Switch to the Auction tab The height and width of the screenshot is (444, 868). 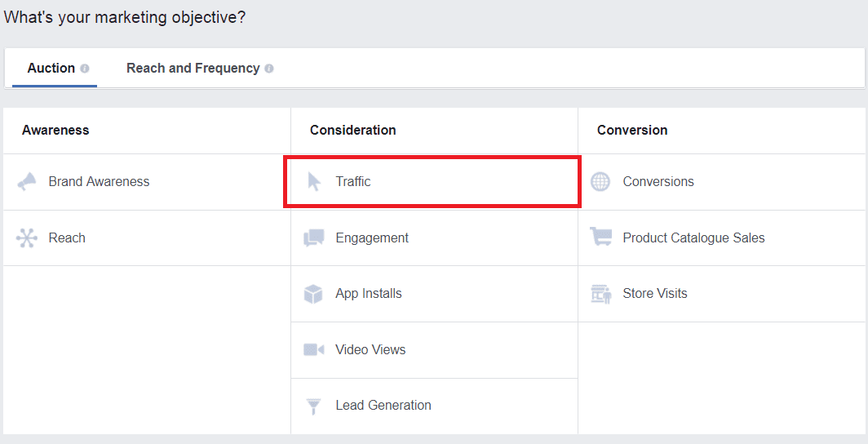(x=51, y=69)
